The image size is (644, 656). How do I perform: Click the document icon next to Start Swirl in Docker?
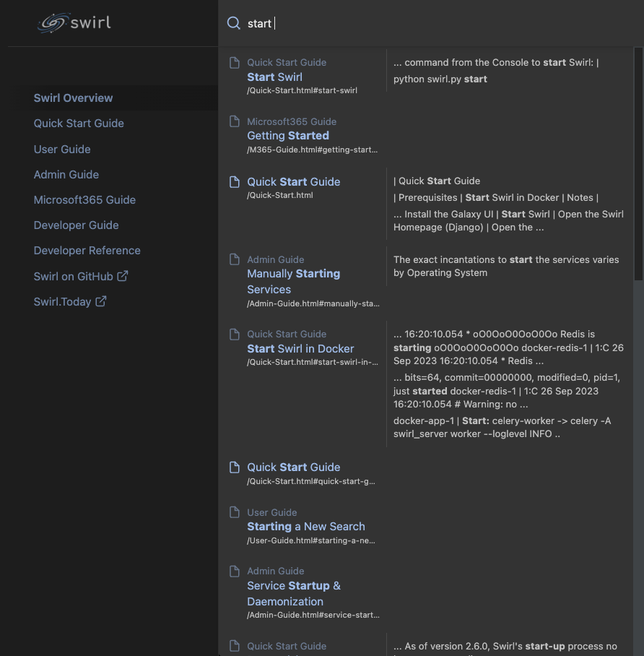click(235, 335)
